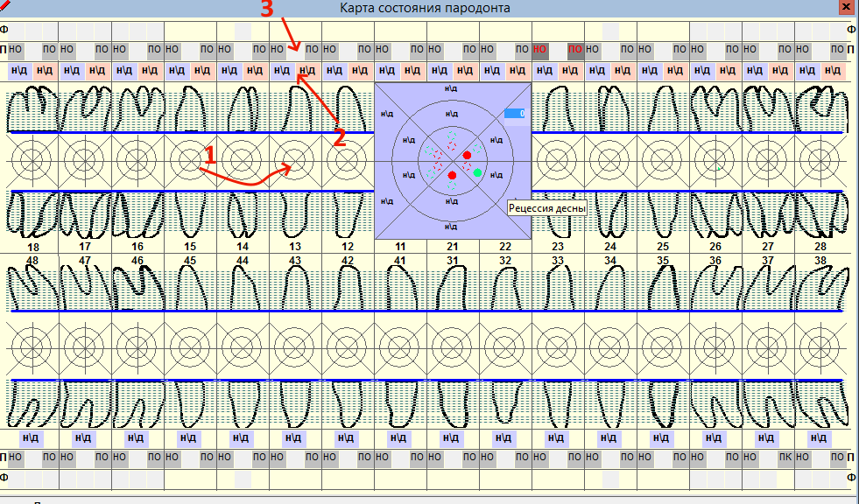Click the blue value field showing 0
The image size is (859, 504).
pos(514,113)
